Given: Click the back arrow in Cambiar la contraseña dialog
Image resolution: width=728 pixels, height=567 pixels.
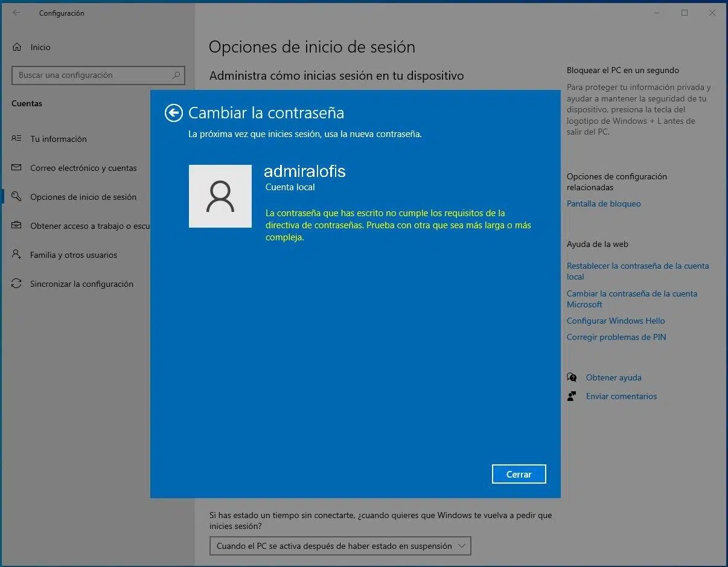Looking at the screenshot, I should [x=173, y=113].
